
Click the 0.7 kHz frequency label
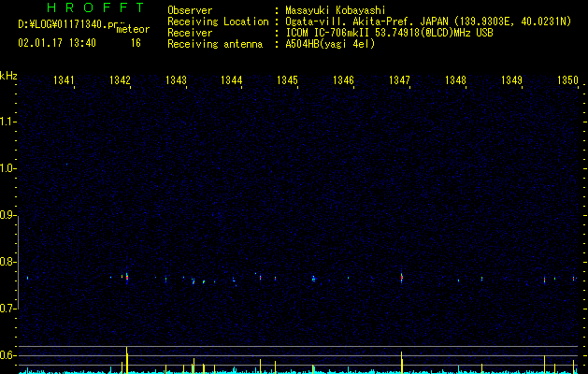point(8,309)
